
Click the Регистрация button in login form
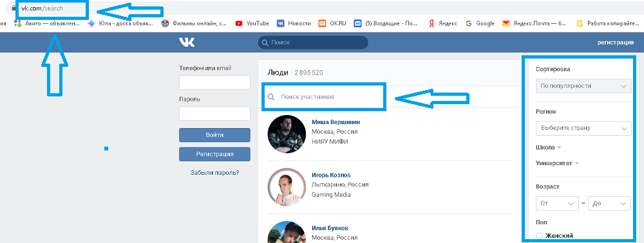coord(215,154)
